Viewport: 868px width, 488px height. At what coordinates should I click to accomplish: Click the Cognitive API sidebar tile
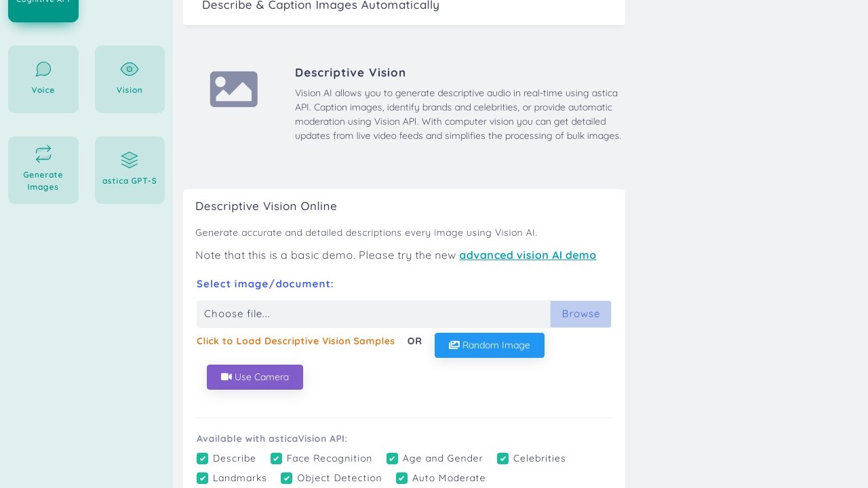tap(43, 7)
